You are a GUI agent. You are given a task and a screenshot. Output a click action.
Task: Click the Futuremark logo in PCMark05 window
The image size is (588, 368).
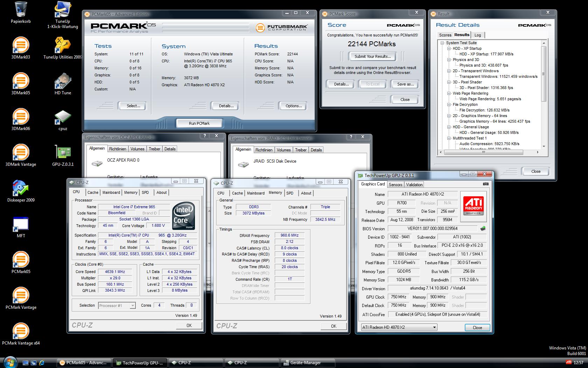[282, 27]
